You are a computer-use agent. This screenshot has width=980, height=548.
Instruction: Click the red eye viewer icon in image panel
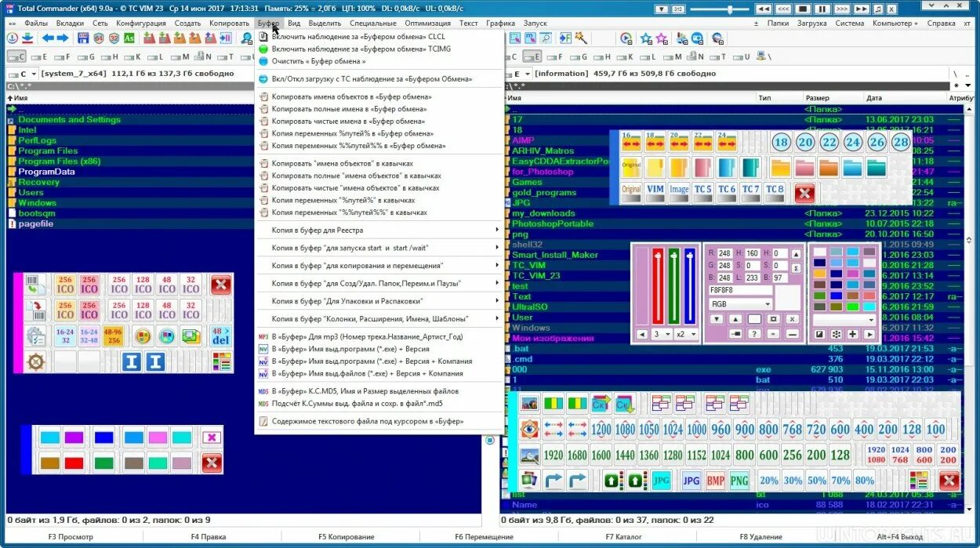pyautogui.click(x=529, y=429)
